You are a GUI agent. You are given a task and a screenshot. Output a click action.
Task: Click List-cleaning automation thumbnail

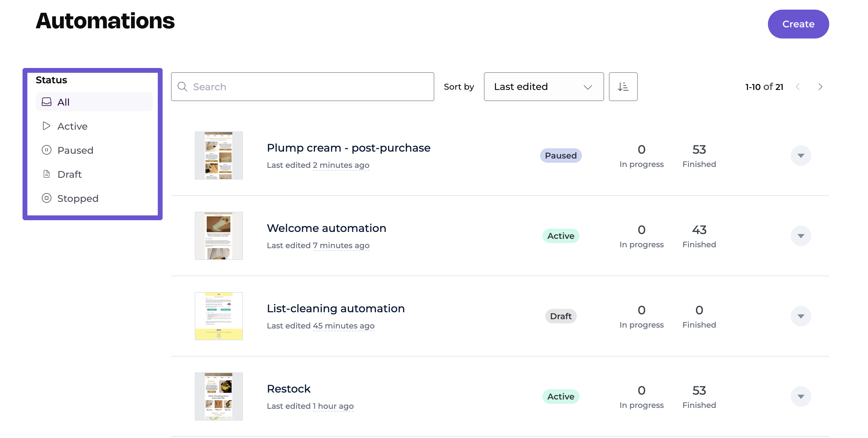[219, 316]
